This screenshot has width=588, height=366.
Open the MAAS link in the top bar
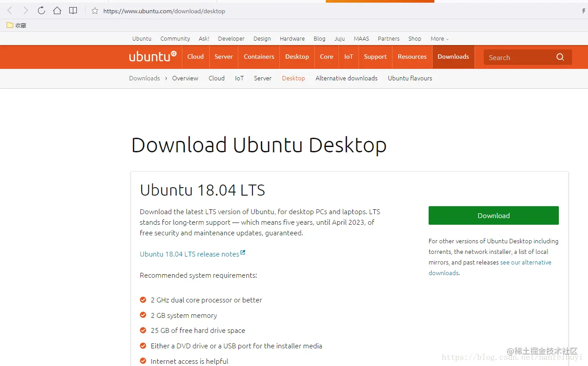(361, 38)
